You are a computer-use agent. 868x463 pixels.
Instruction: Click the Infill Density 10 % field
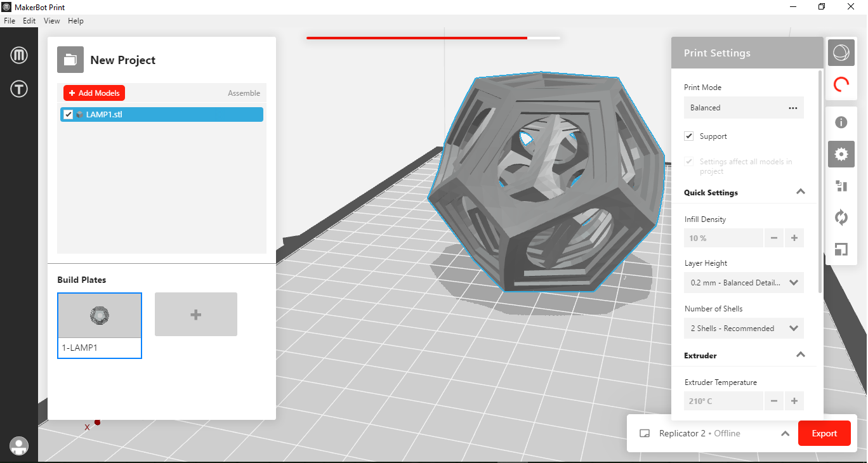[x=723, y=238]
